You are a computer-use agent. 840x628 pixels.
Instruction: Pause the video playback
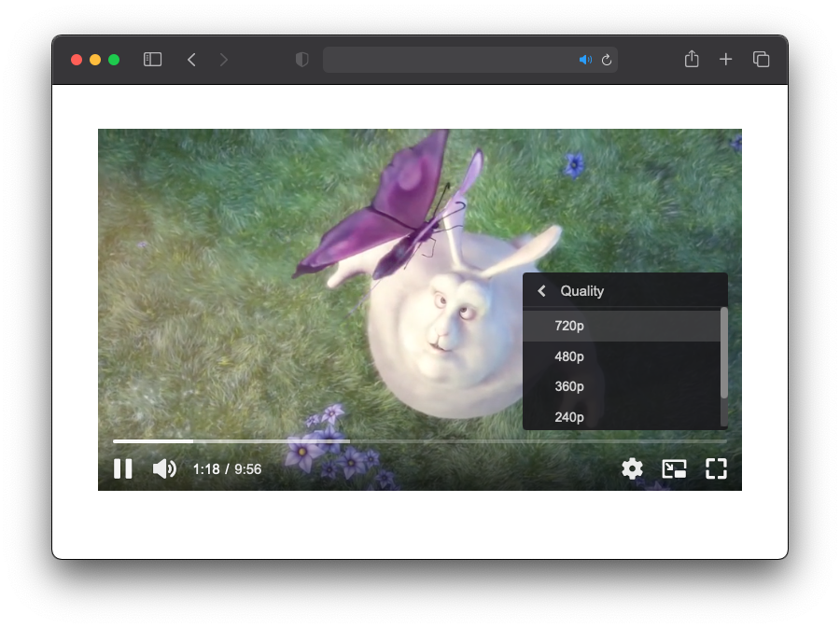(x=122, y=469)
